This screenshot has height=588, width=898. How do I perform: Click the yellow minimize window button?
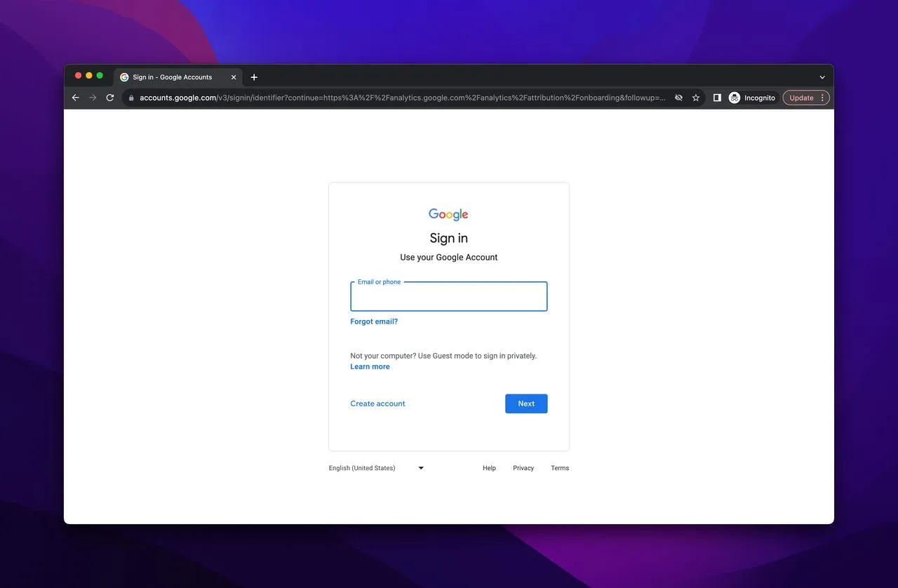[x=89, y=76]
